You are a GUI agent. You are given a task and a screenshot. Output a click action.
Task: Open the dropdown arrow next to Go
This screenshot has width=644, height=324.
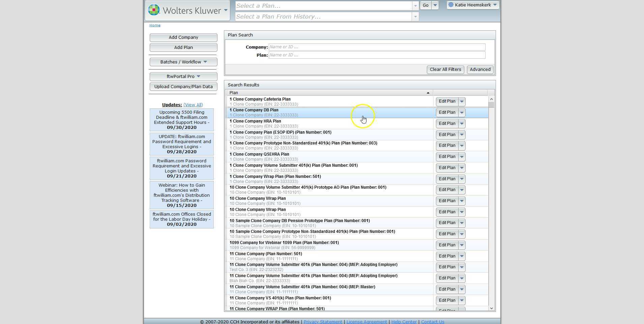point(435,5)
